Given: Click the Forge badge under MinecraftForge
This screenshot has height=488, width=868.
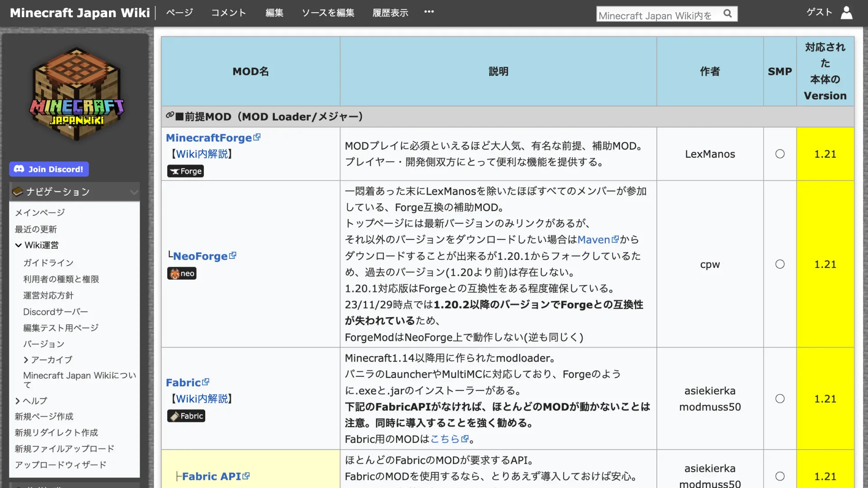Looking at the screenshot, I should [x=185, y=171].
